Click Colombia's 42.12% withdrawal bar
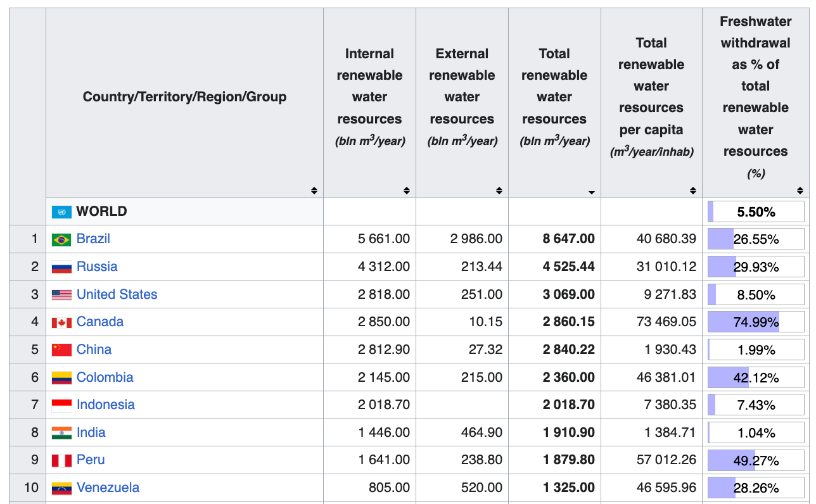This screenshot has height=504, width=816. coord(756,378)
